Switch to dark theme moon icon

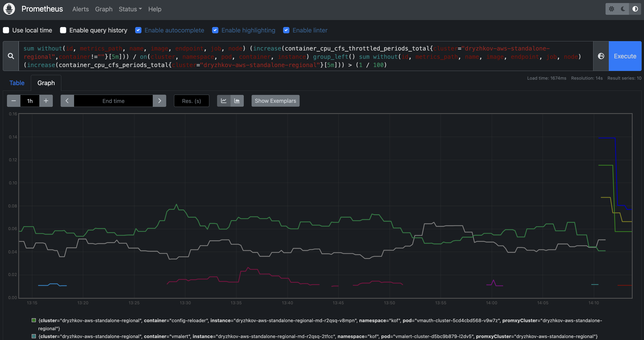623,9
